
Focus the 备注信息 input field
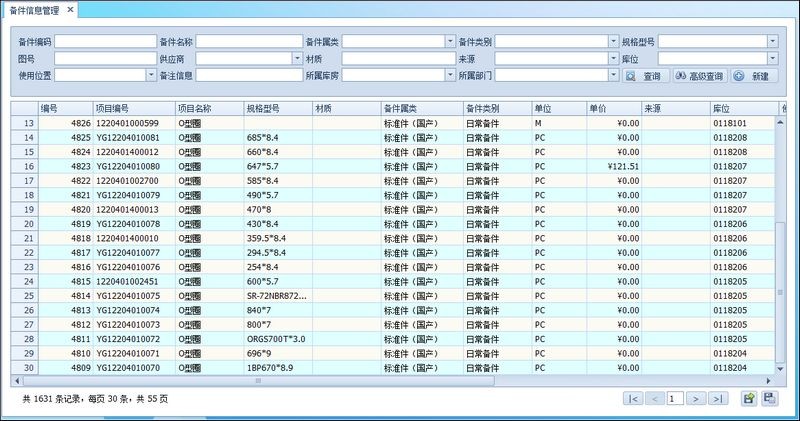249,76
